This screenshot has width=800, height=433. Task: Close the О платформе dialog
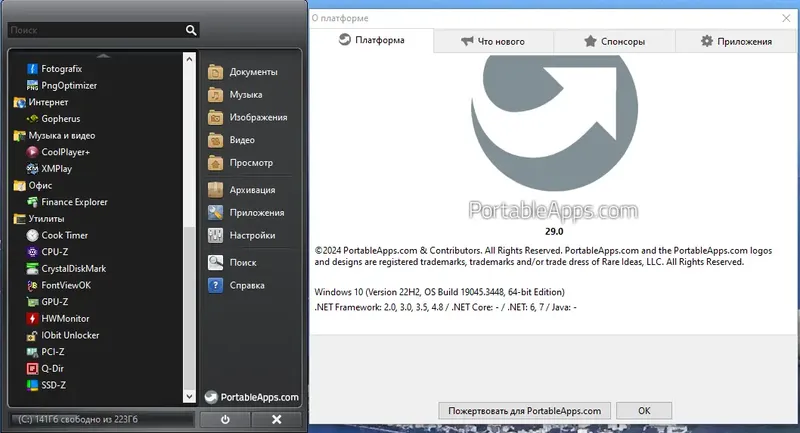[786, 18]
